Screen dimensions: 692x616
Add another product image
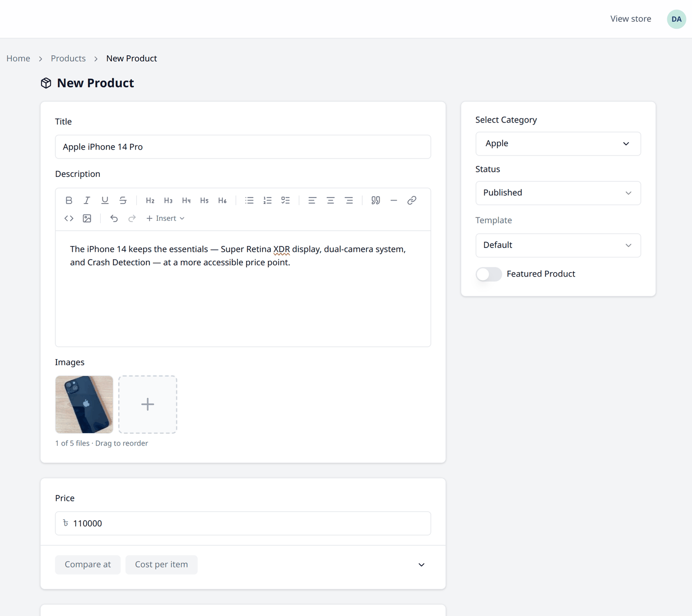[148, 405]
